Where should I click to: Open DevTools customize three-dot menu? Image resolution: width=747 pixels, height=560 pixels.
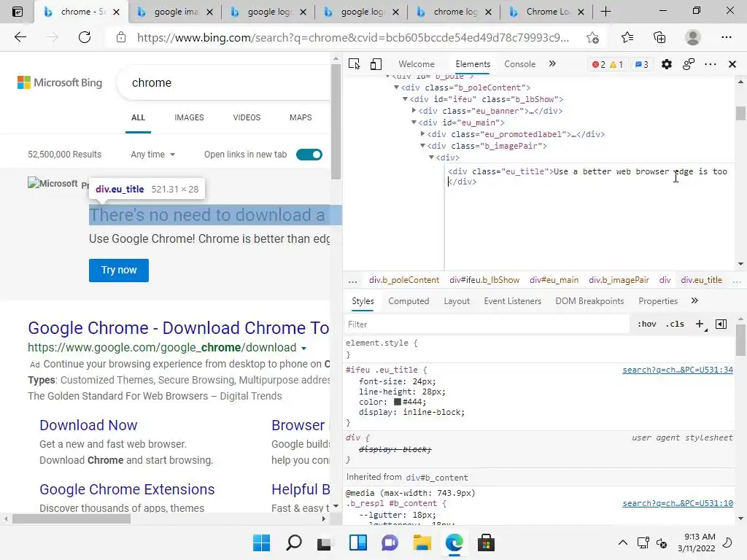[x=711, y=64]
